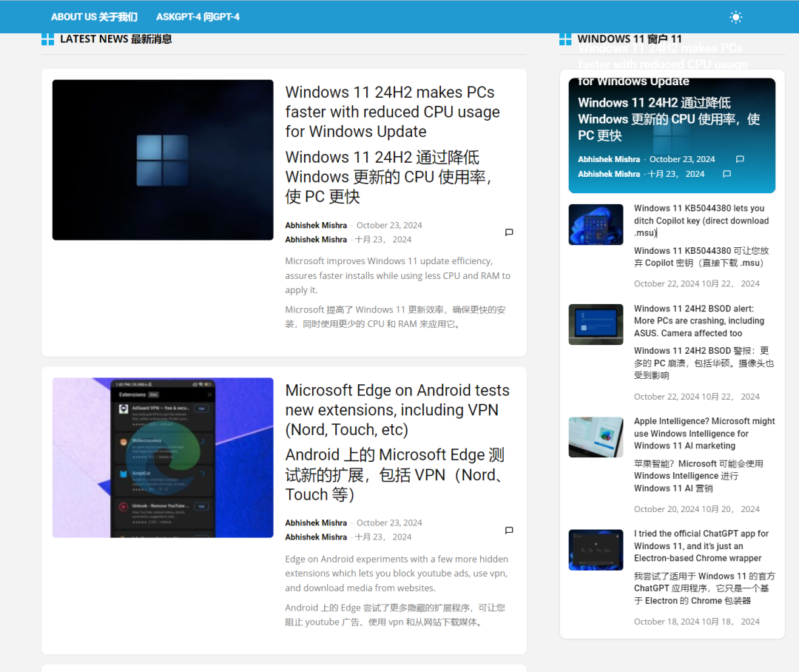
Task: Click the 'October 23, 2024' date on Edge article
Action: [x=389, y=523]
